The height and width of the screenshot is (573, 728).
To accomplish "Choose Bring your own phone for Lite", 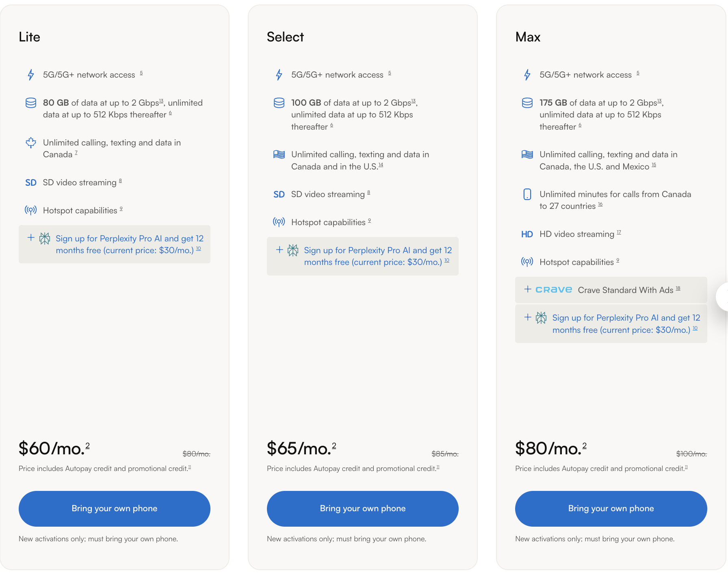I will coord(115,509).
